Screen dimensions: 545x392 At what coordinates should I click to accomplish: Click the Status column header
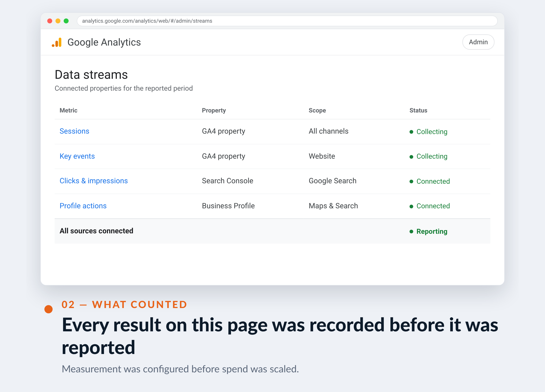click(418, 111)
